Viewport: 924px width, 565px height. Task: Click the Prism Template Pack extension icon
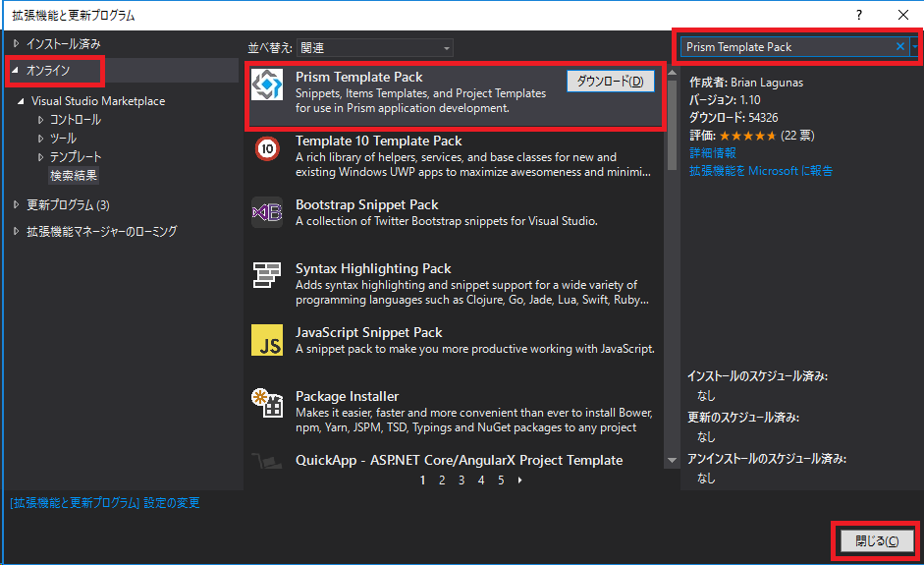pyautogui.click(x=267, y=85)
